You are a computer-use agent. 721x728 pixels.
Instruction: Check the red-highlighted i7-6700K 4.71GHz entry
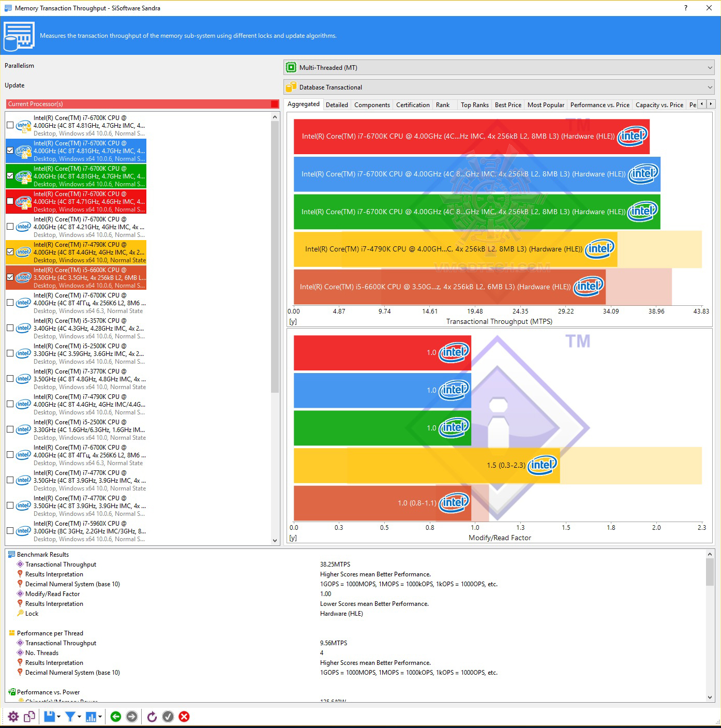(x=10, y=201)
